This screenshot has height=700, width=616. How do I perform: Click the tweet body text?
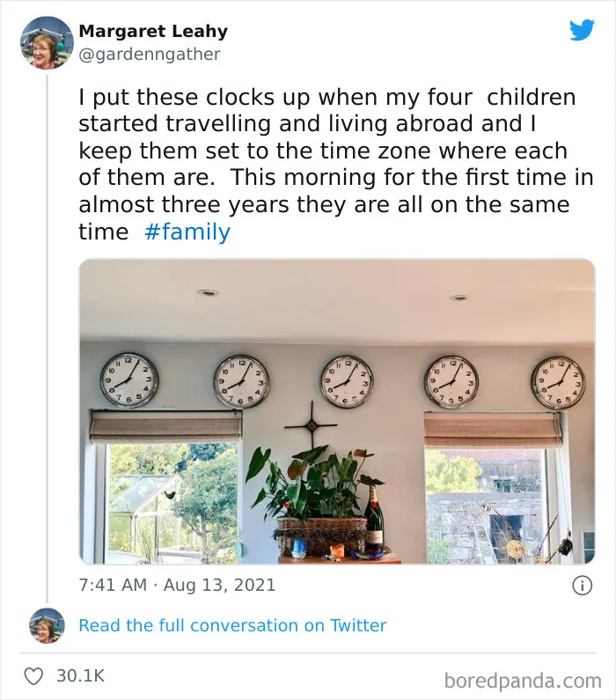336,165
